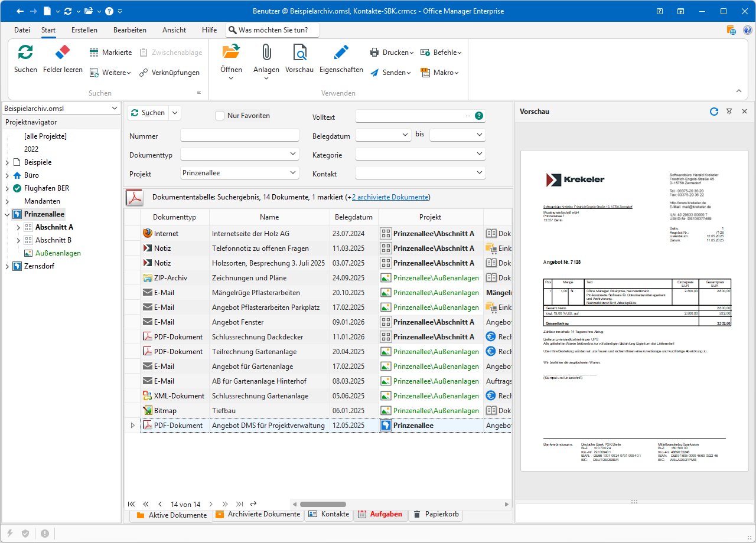Open the Dokumenttyp dropdown

294,154
